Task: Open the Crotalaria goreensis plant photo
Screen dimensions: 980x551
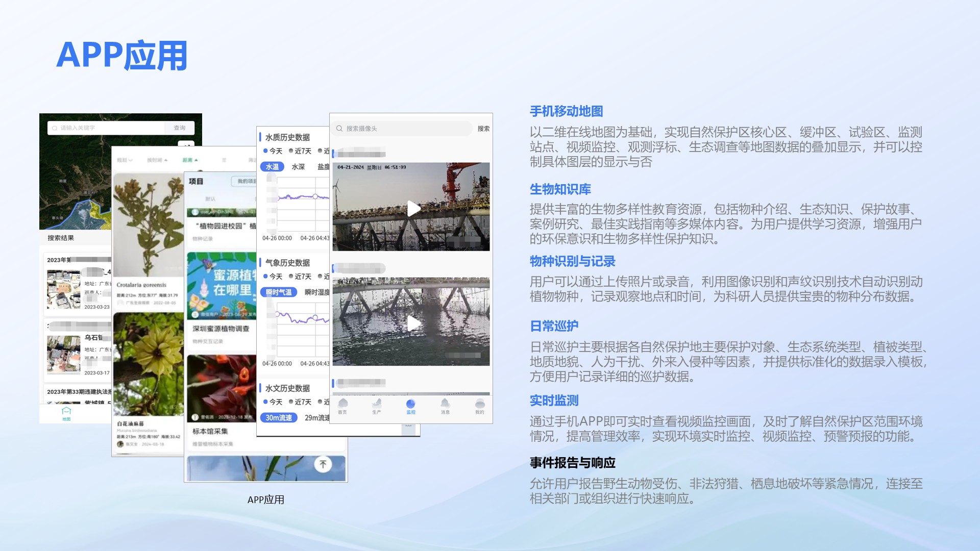Action: point(148,224)
